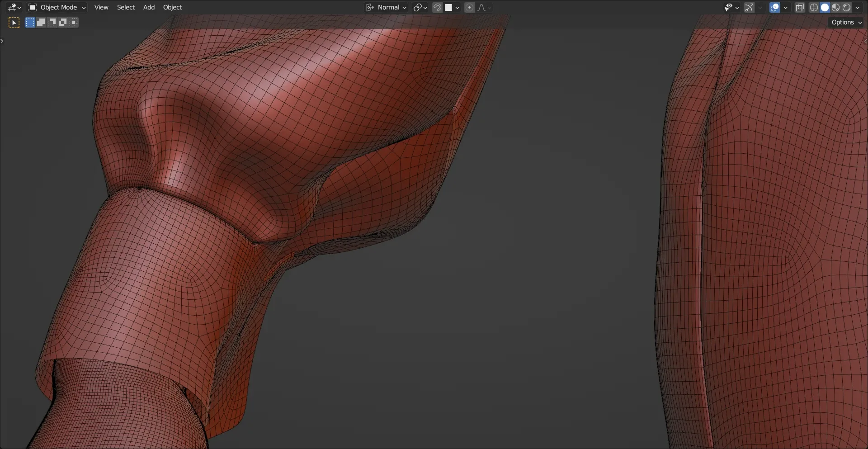868x449 pixels.
Task: Toggle snapping magnet icon
Action: pyautogui.click(x=437, y=7)
